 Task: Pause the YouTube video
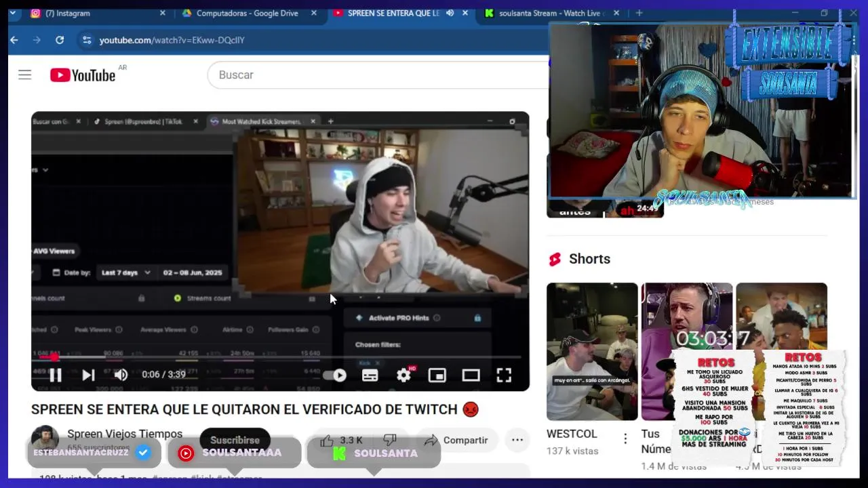56,375
